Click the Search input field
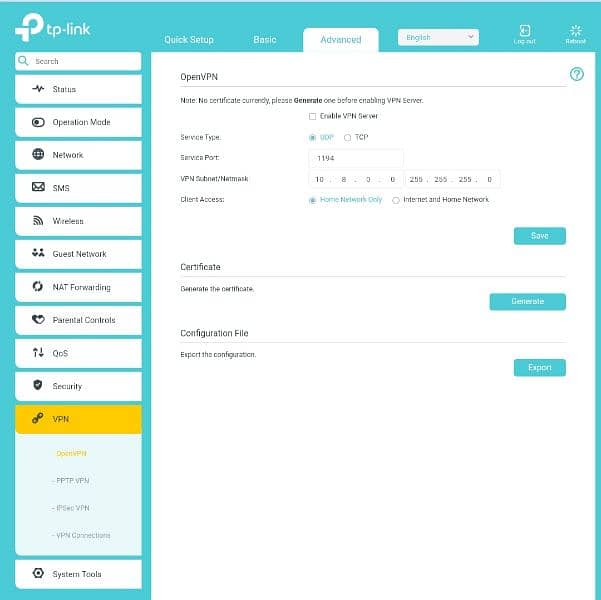 pos(78,61)
